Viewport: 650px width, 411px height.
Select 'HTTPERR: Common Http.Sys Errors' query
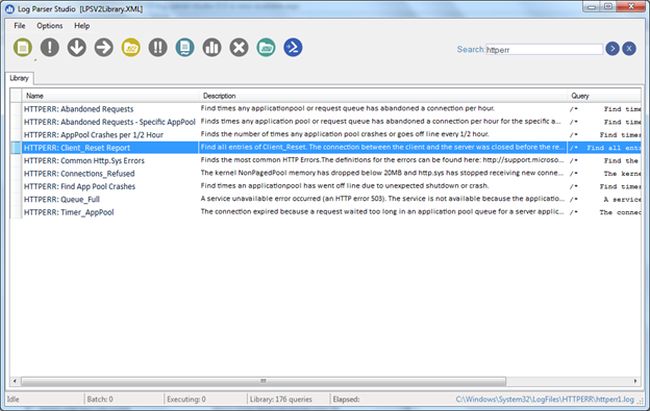[84, 161]
